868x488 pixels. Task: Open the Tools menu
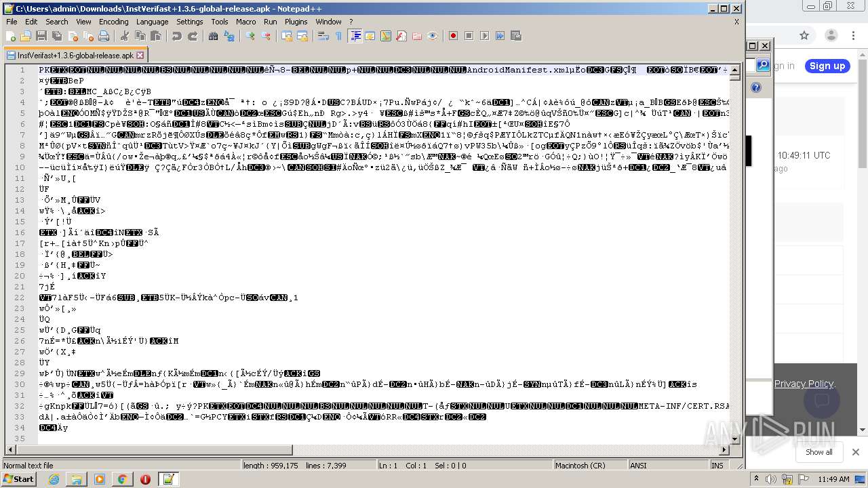[220, 22]
